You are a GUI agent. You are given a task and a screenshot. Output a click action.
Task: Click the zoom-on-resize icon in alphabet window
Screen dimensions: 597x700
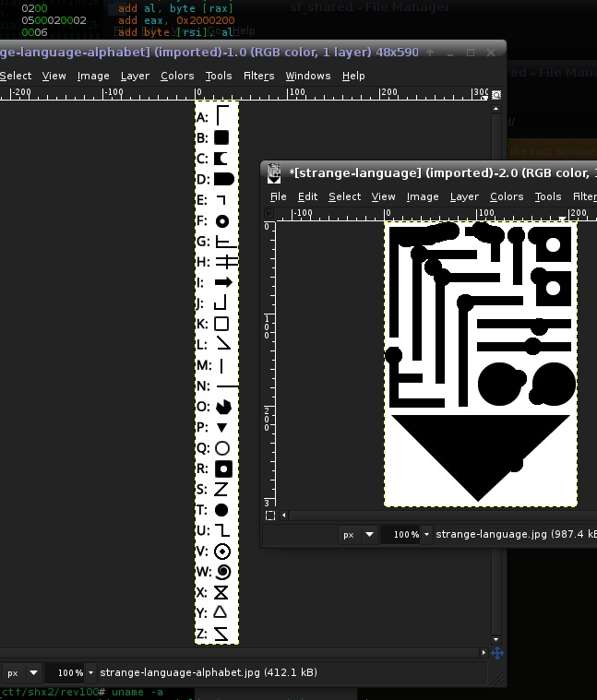pyautogui.click(x=498, y=93)
